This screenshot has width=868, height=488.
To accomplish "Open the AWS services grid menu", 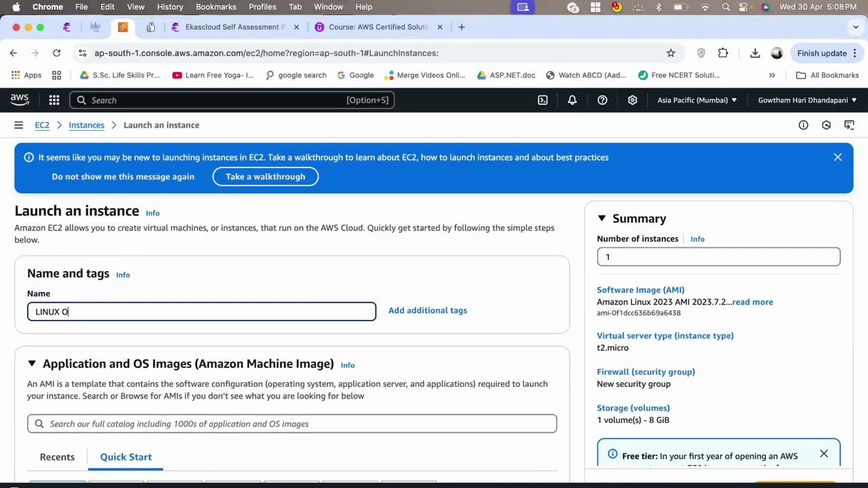I will 54,100.
